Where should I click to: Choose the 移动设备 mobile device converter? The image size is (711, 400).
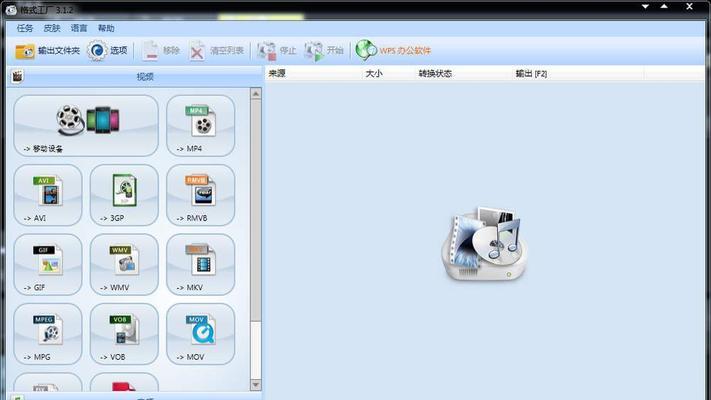tap(86, 126)
